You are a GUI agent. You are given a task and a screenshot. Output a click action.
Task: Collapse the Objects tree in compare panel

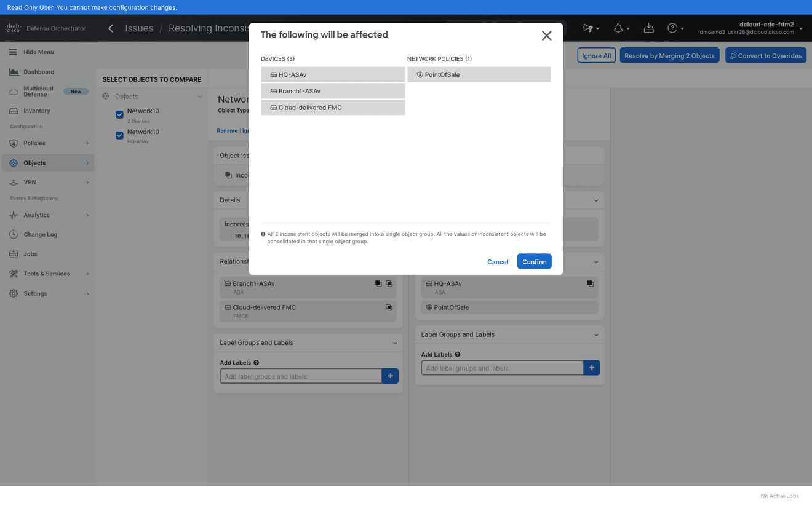(200, 97)
